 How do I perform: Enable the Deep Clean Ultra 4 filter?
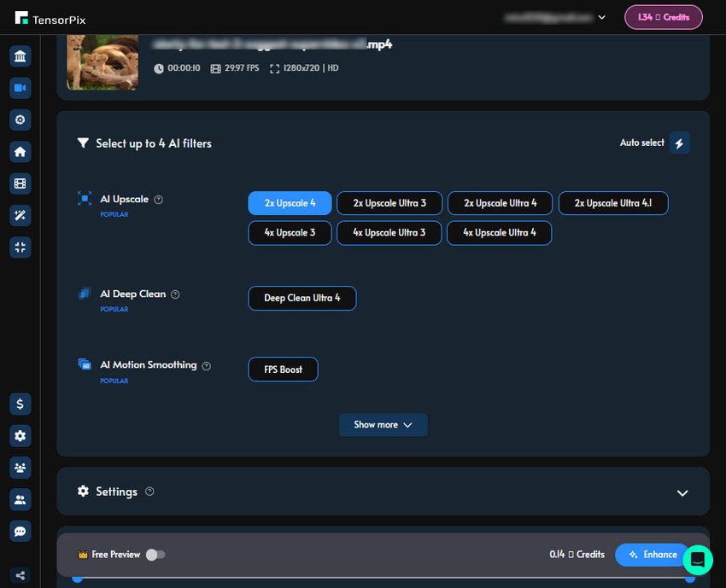(302, 298)
